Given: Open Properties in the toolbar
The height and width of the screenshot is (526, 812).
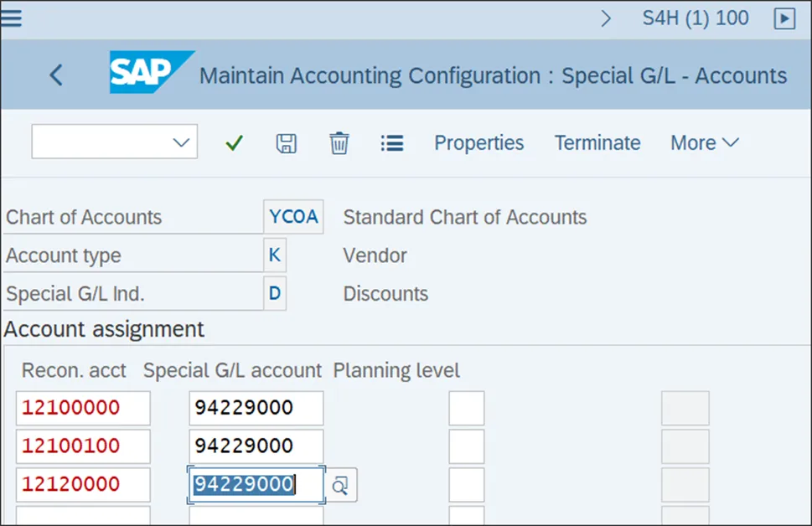Looking at the screenshot, I should pyautogui.click(x=478, y=143).
